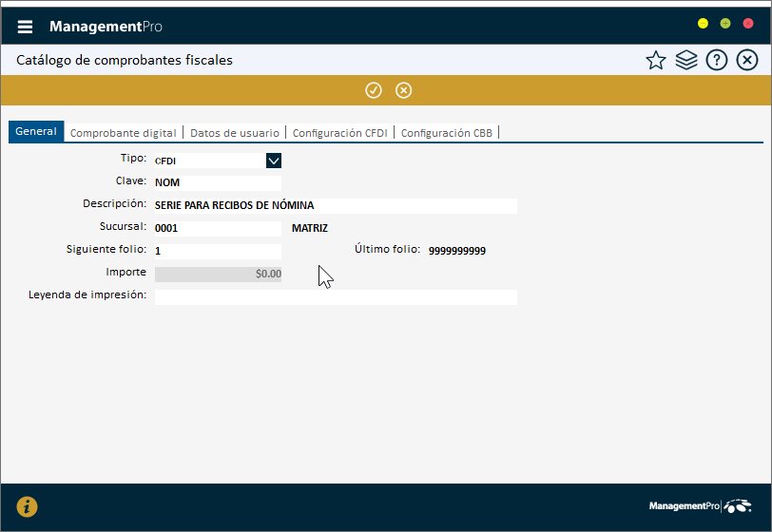Click the MATRIZ branch name text
Image resolution: width=772 pixels, height=532 pixels.
(x=310, y=228)
